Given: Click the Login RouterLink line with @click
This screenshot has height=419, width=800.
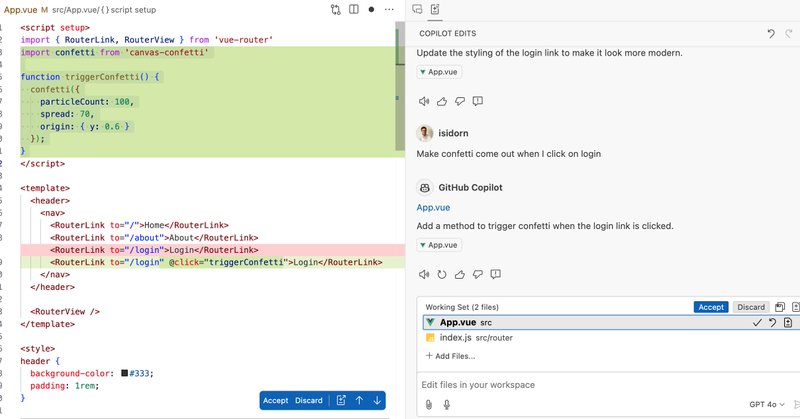Looking at the screenshot, I should pos(216,262).
